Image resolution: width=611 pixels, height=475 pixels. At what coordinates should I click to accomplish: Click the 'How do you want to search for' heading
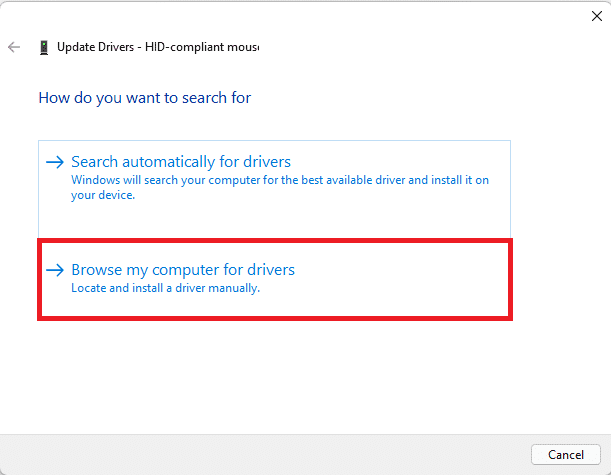pos(145,98)
